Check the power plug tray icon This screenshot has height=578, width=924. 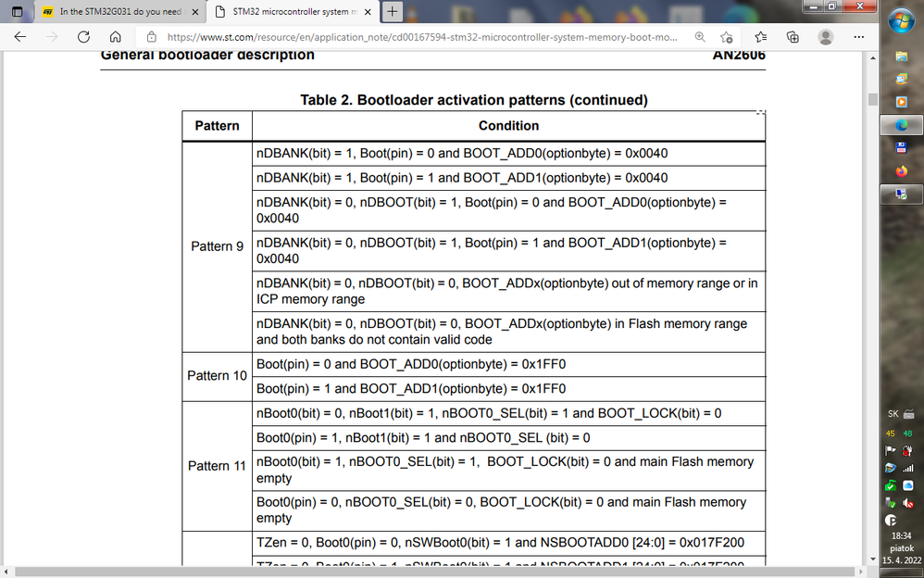click(x=908, y=451)
